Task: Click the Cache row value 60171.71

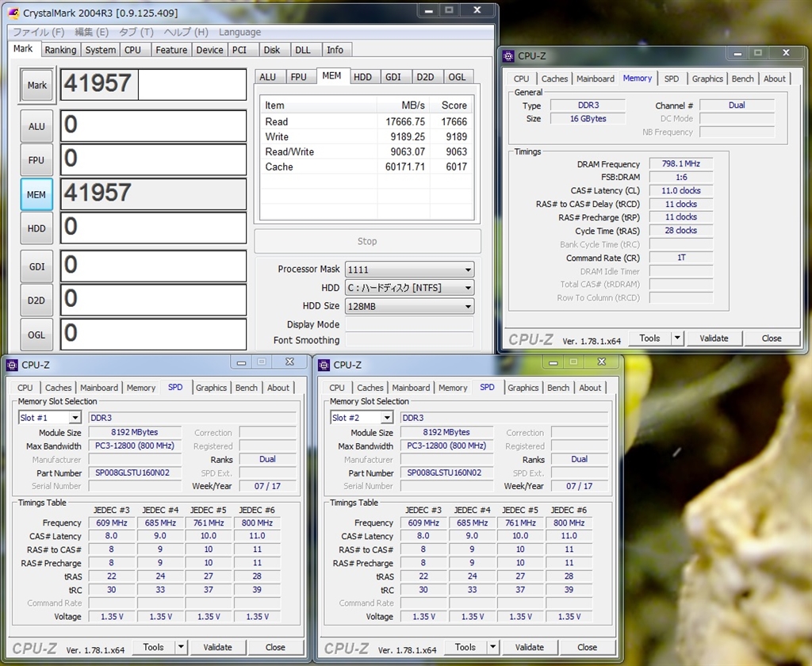Action: [405, 166]
